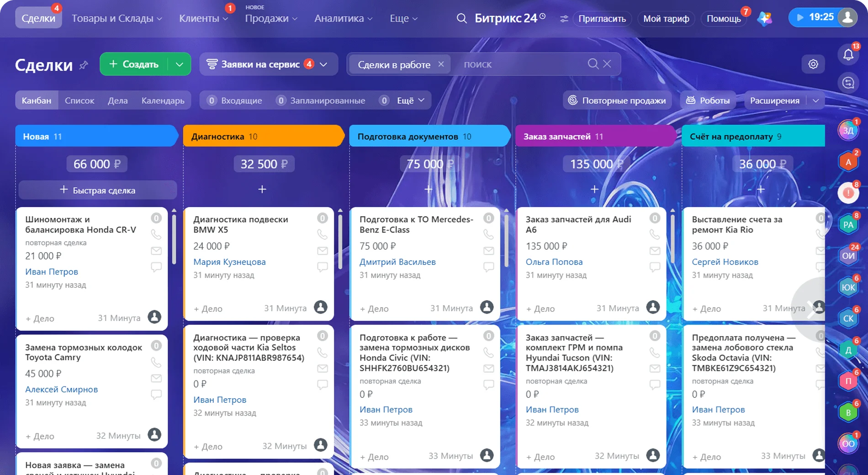Open the Дела view tab
The width and height of the screenshot is (868, 475).
[x=118, y=100]
